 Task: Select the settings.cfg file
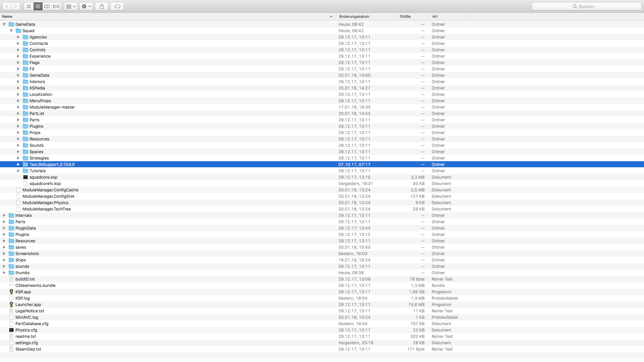click(x=26, y=343)
